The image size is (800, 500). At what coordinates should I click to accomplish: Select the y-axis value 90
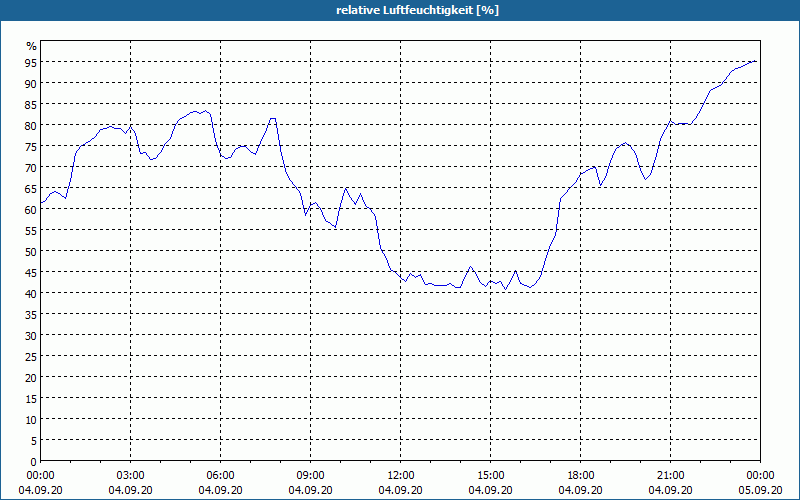[x=31, y=83]
